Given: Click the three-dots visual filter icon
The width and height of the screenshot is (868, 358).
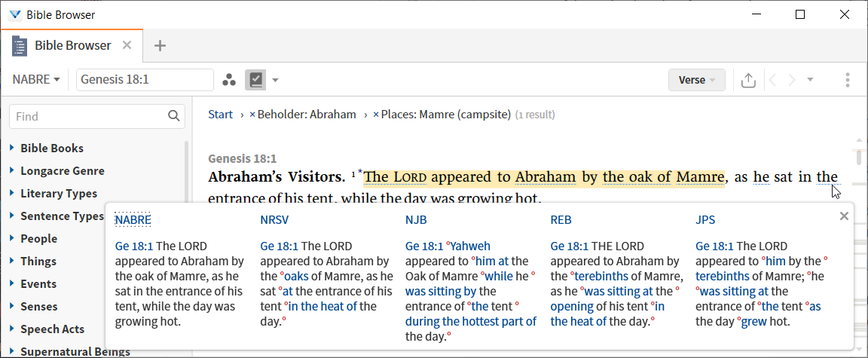Looking at the screenshot, I should coord(228,80).
